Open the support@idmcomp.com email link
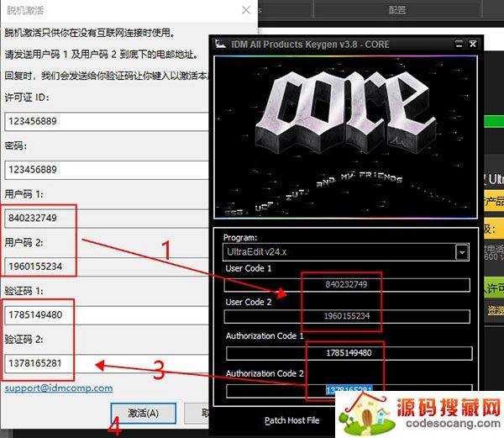 [59, 388]
